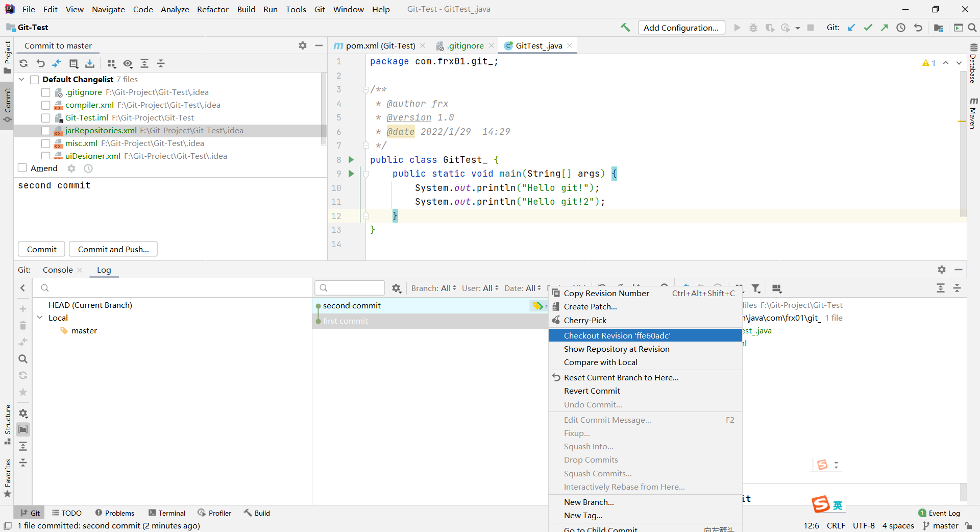This screenshot has width=980, height=532.
Task: Check the jarRepositories.xml checkbox
Action: tap(45, 131)
